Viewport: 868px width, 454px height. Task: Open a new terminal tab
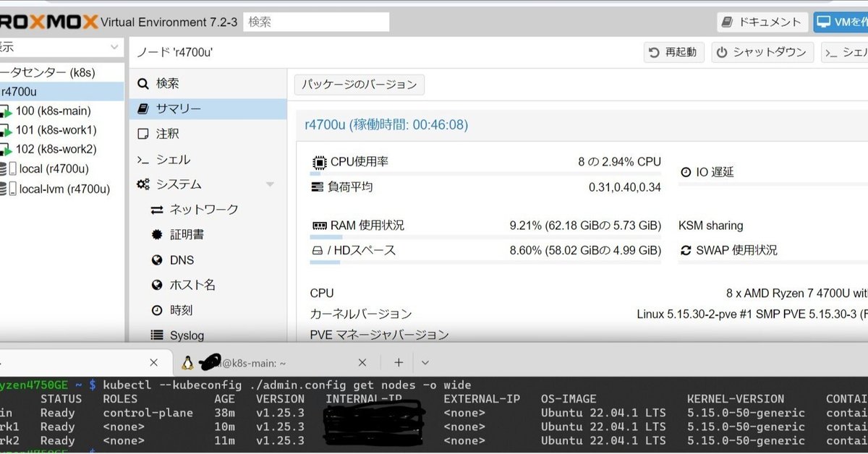[x=399, y=362]
